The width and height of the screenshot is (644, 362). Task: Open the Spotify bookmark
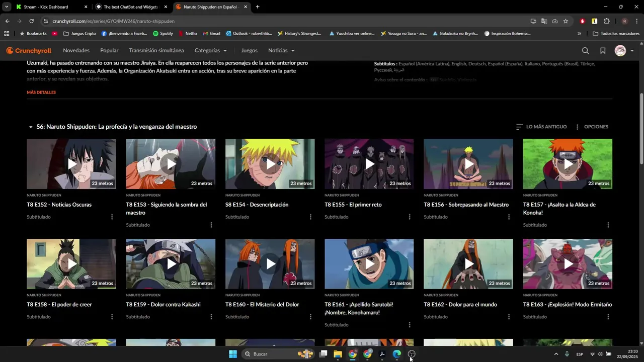click(163, 34)
